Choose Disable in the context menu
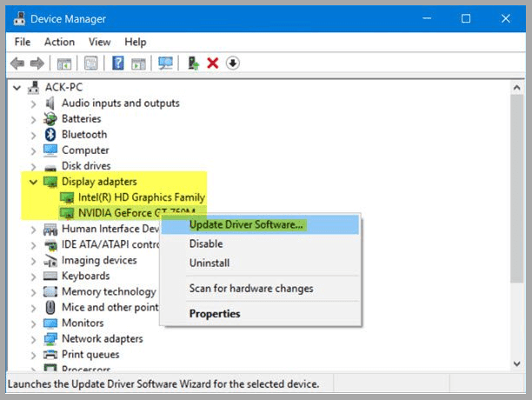 pos(260,243)
